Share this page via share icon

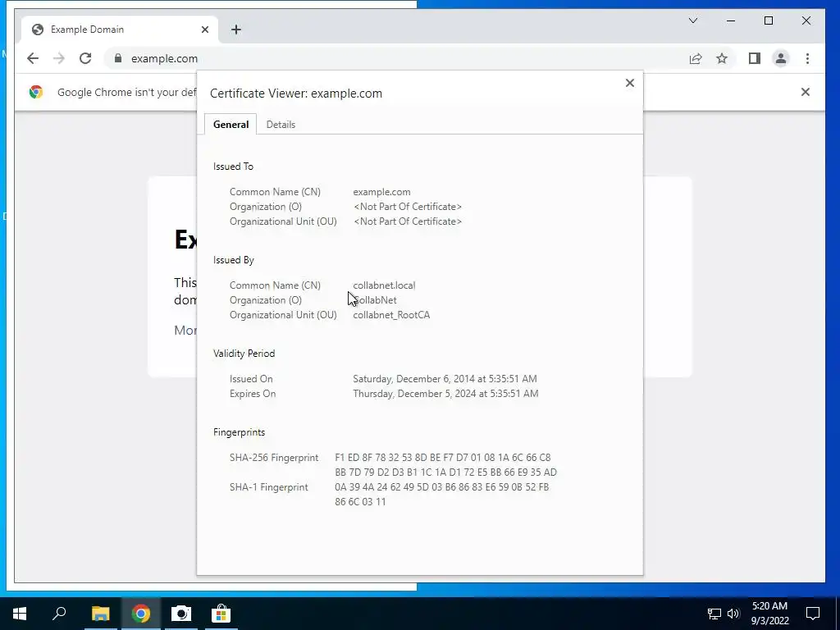[696, 58]
